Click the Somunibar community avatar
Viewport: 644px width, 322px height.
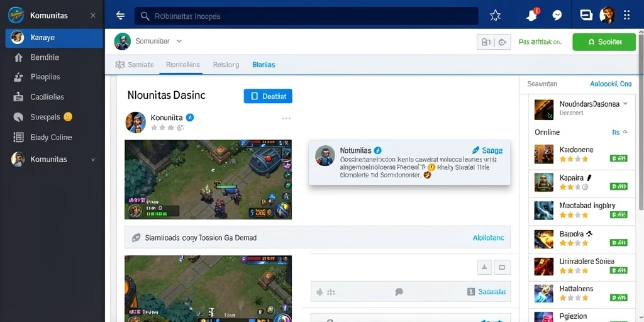(x=123, y=42)
